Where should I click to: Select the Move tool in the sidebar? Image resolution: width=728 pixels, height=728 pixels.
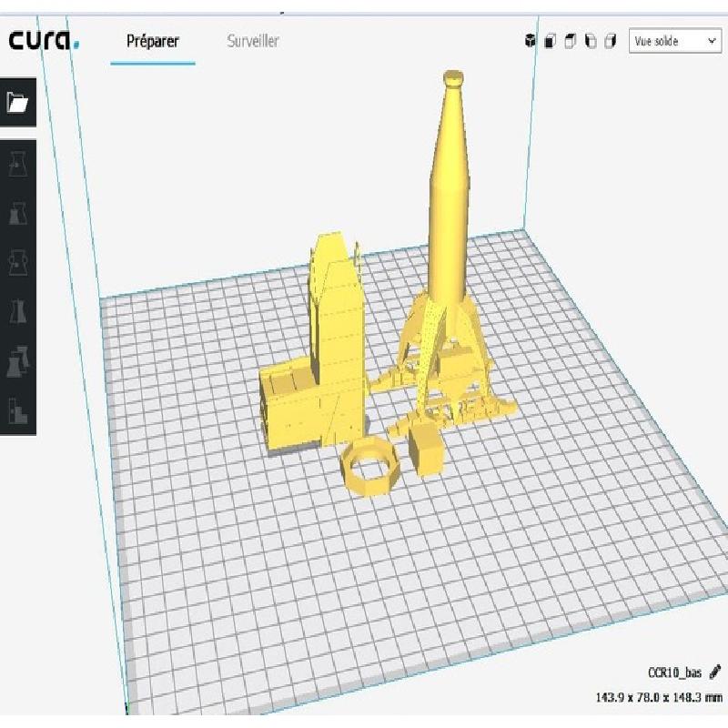(17, 164)
